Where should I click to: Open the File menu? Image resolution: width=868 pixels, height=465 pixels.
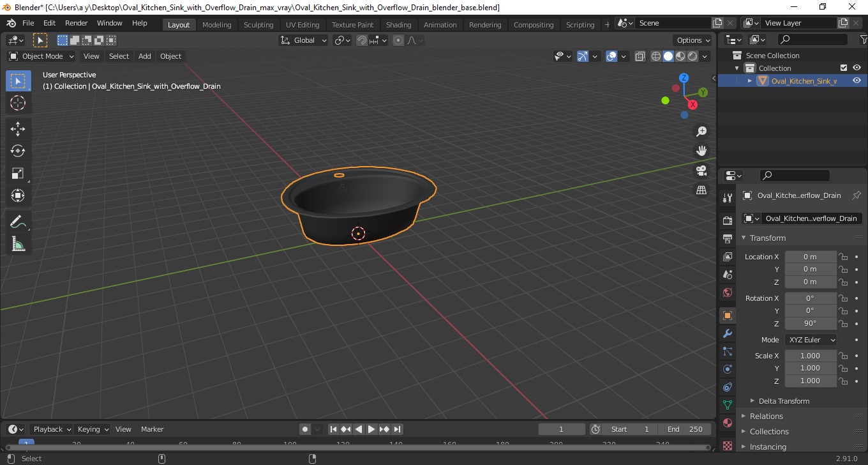[x=28, y=23]
